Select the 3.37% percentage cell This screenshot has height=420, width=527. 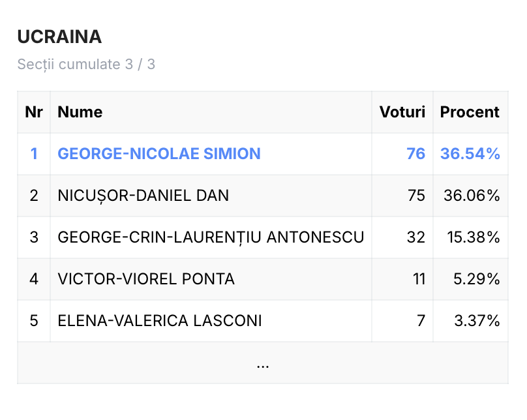tap(470, 321)
